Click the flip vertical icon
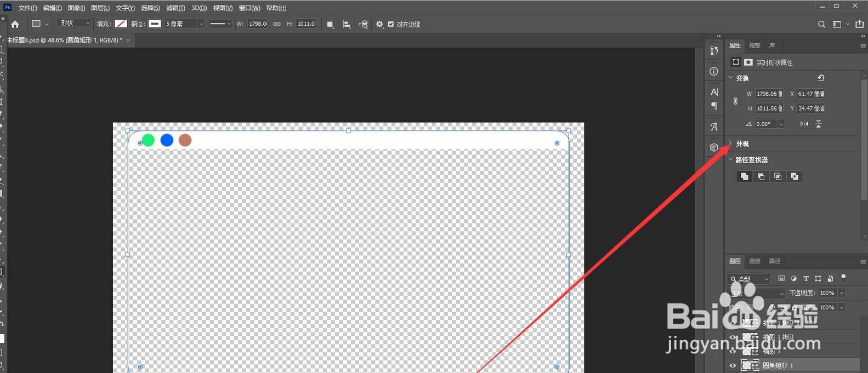 [x=818, y=124]
